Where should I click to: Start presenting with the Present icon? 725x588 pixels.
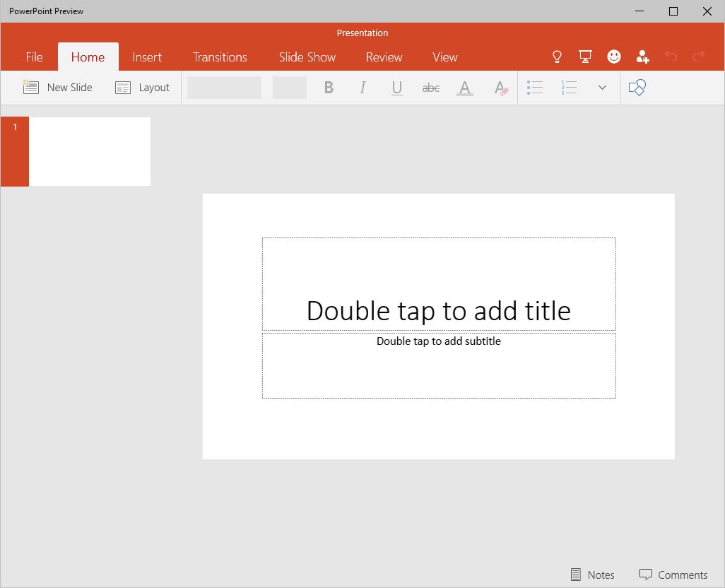[585, 57]
